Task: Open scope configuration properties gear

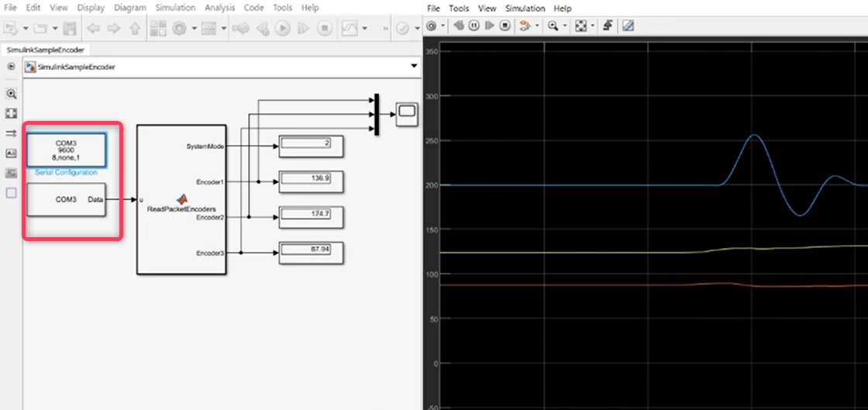Action: click(432, 26)
